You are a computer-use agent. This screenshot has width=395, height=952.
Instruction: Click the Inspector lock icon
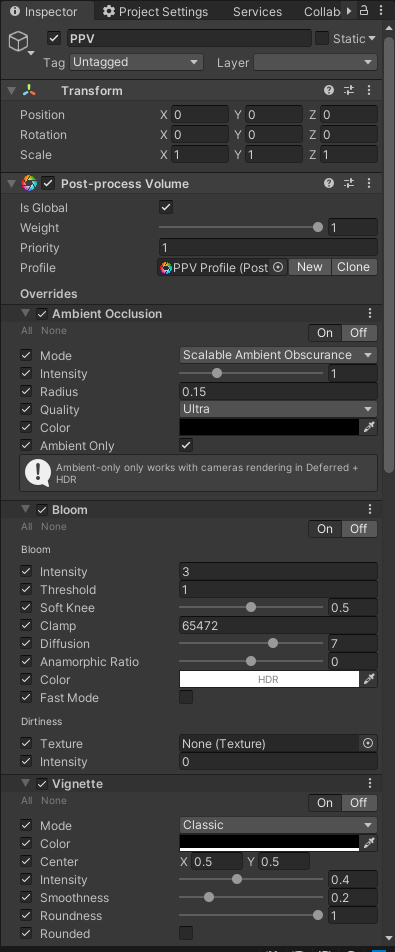coord(364,10)
